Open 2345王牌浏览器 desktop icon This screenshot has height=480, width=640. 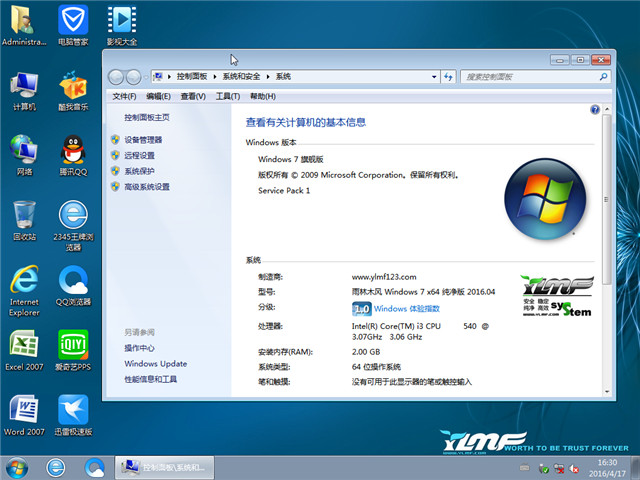[x=73, y=226]
